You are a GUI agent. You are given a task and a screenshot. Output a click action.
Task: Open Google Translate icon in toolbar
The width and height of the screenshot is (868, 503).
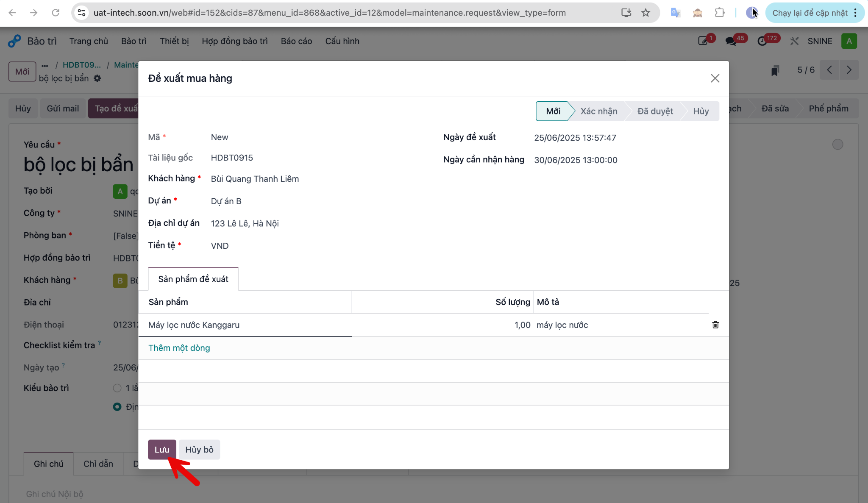[676, 13]
